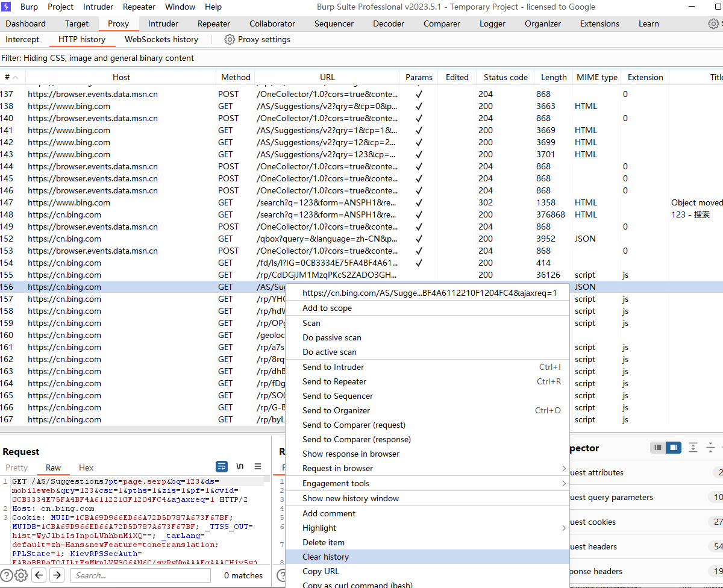This screenshot has width=723, height=588.
Task: Choose Delete item from context menu
Action: click(427, 542)
